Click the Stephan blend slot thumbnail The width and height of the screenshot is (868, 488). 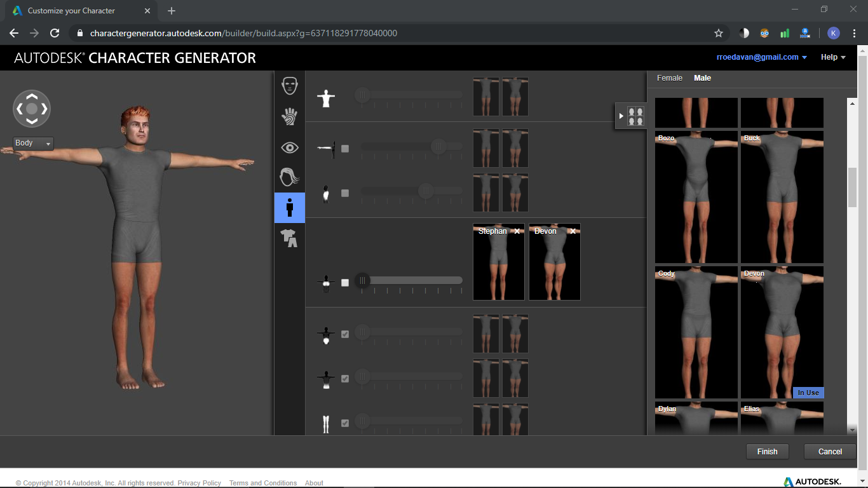(499, 262)
